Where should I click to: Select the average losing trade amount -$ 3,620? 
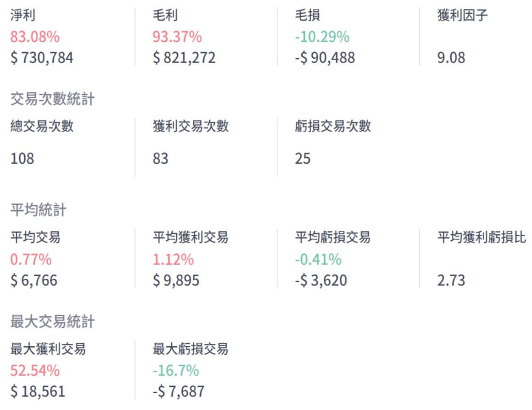(x=321, y=280)
